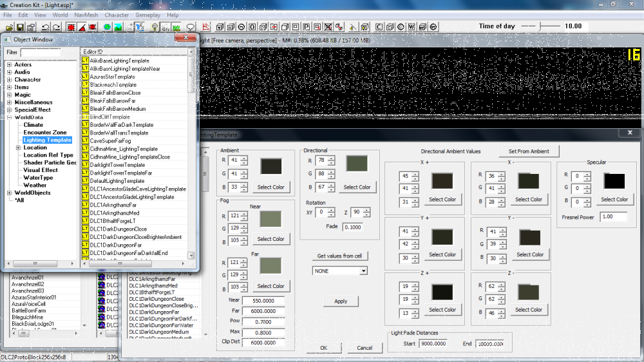The image size is (644, 362).
Task: Click LT icon beside AzurasStarTemplate
Action: [85, 77]
